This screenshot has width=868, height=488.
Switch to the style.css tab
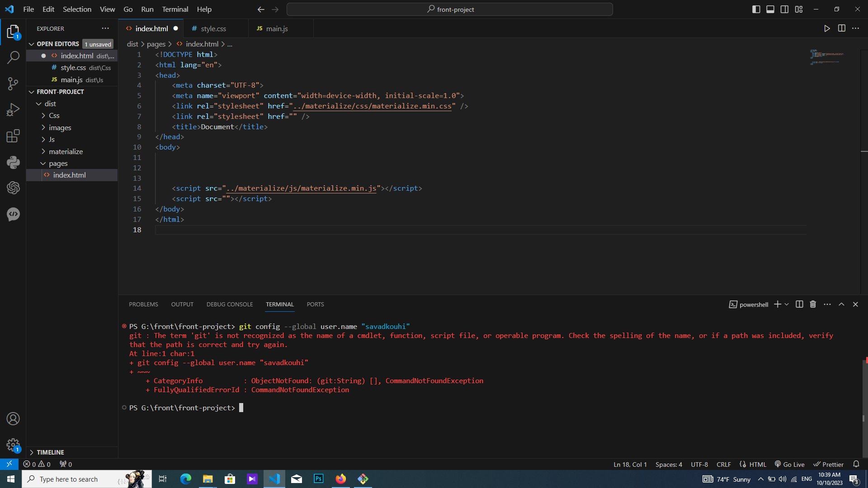(x=213, y=28)
